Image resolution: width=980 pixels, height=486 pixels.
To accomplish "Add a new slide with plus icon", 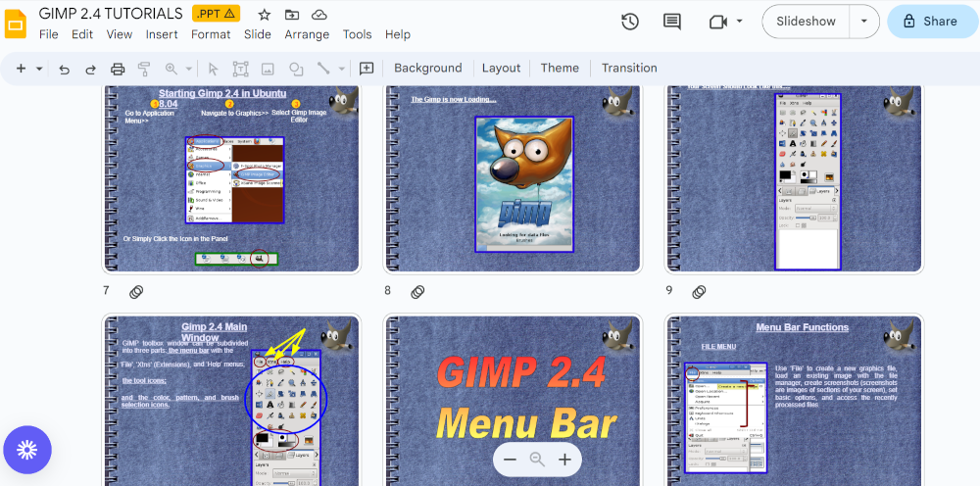I will (21, 68).
